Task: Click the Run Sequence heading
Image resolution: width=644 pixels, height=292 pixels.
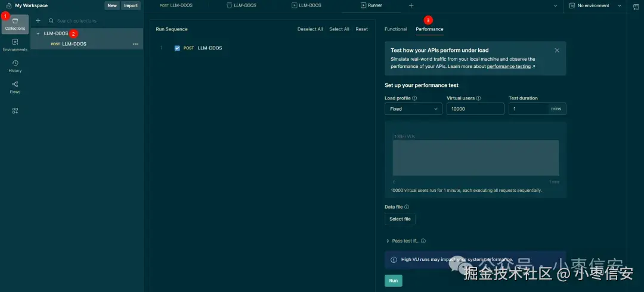Action: 172,29
